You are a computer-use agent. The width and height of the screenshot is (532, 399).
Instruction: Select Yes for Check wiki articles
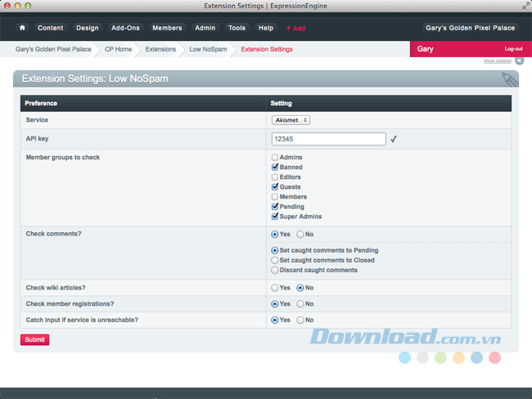coord(275,288)
